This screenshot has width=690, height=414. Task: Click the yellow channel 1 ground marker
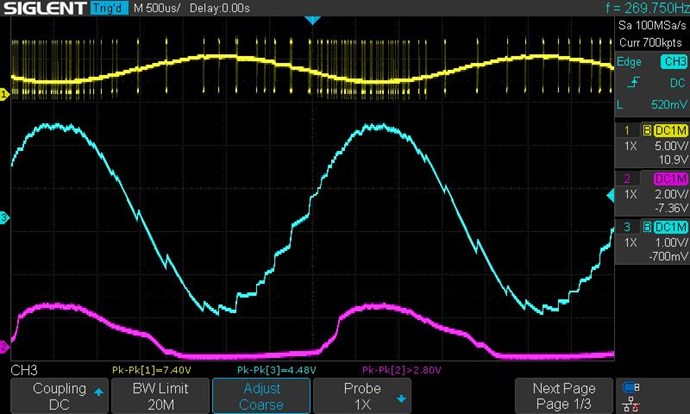click(4, 94)
